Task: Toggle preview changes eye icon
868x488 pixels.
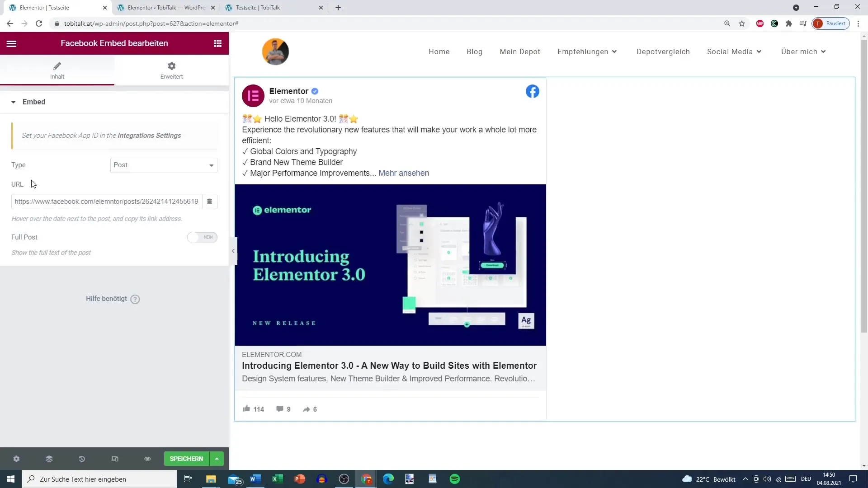Action: coord(147,459)
